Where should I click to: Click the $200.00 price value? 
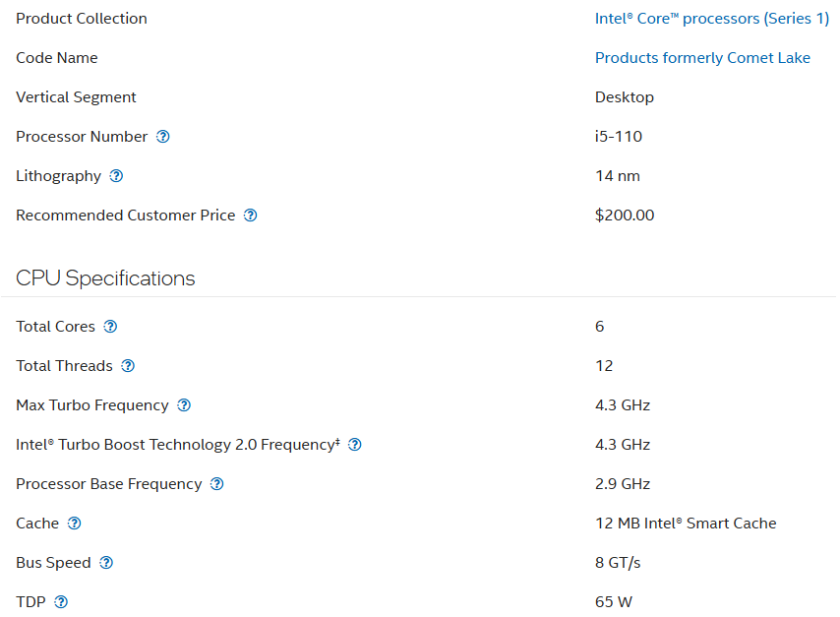625,216
